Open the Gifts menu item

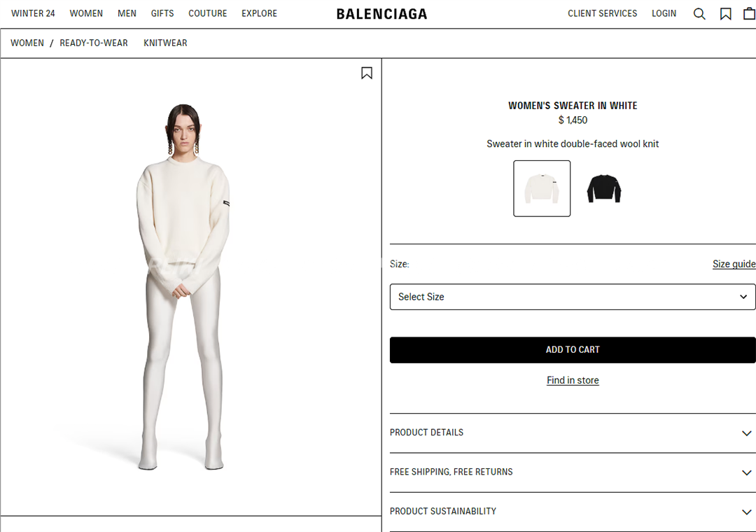click(162, 13)
